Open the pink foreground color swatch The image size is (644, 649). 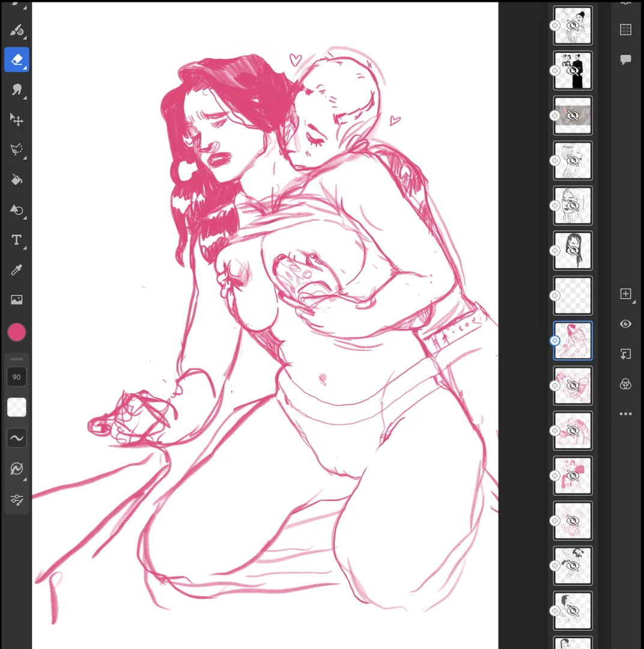[x=17, y=332]
